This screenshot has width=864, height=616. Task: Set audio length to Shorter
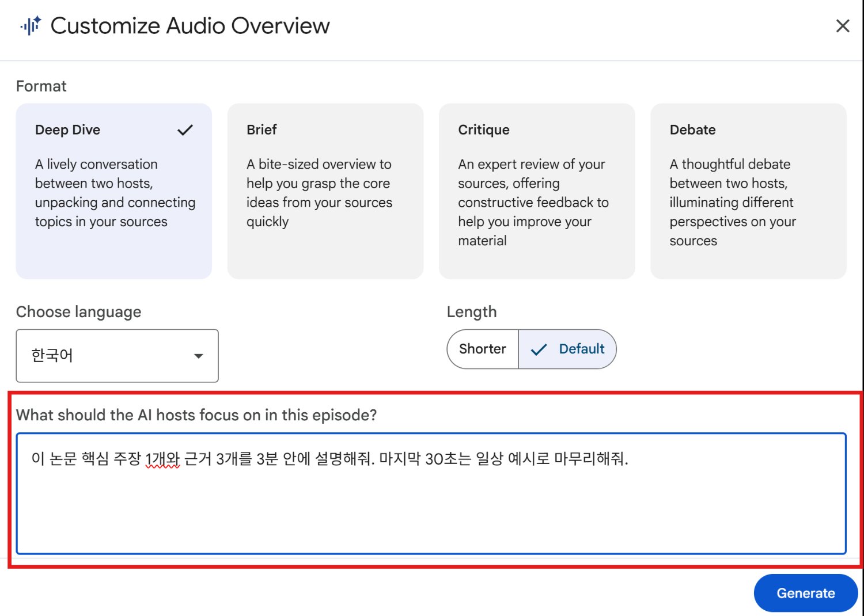tap(483, 349)
